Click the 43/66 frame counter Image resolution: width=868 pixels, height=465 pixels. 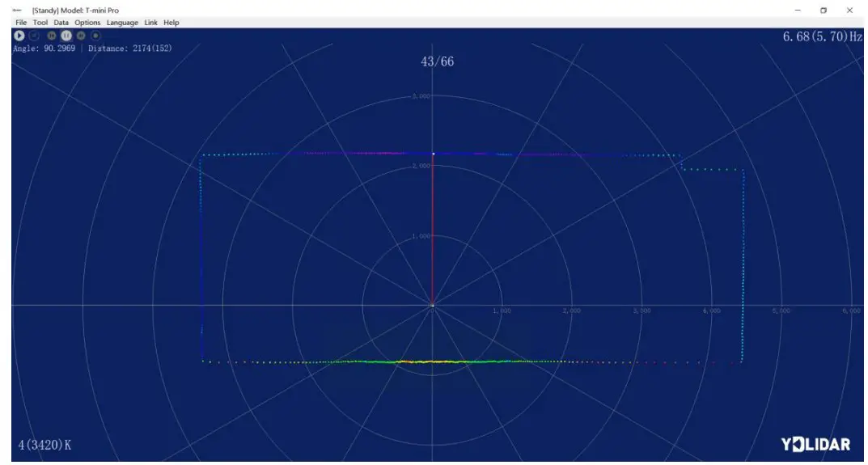(x=438, y=61)
